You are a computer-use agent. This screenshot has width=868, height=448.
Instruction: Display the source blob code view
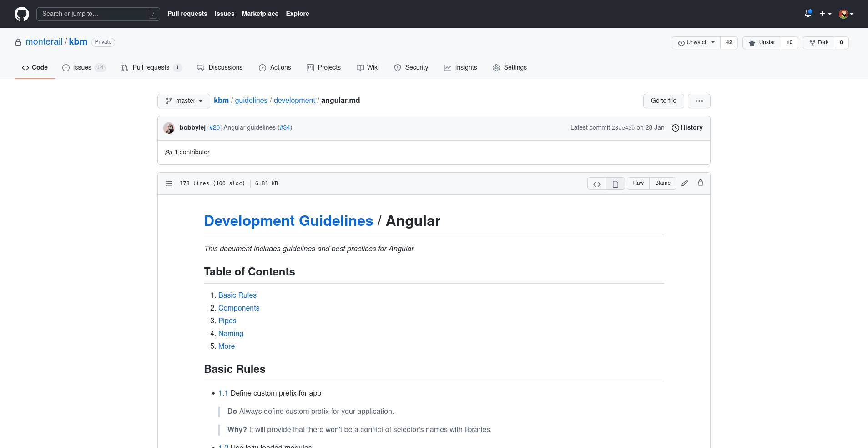click(x=596, y=183)
